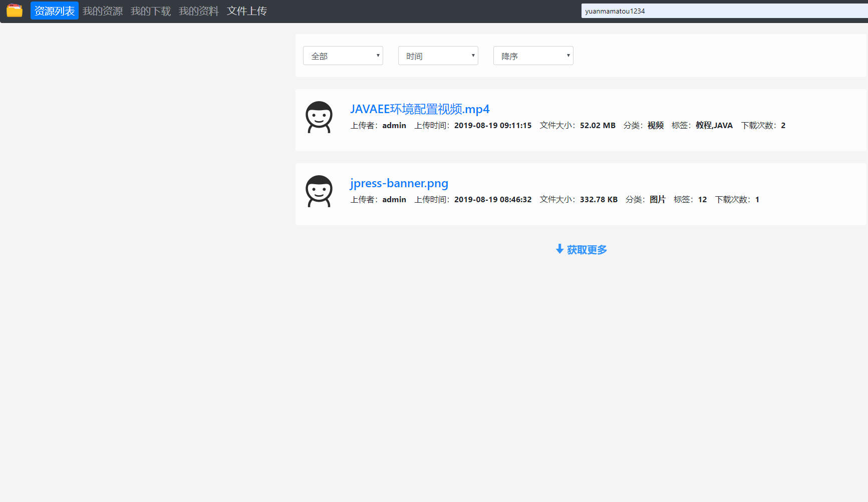Select the 文件上传 menu item
Image resolution: width=868 pixels, height=502 pixels.
246,11
